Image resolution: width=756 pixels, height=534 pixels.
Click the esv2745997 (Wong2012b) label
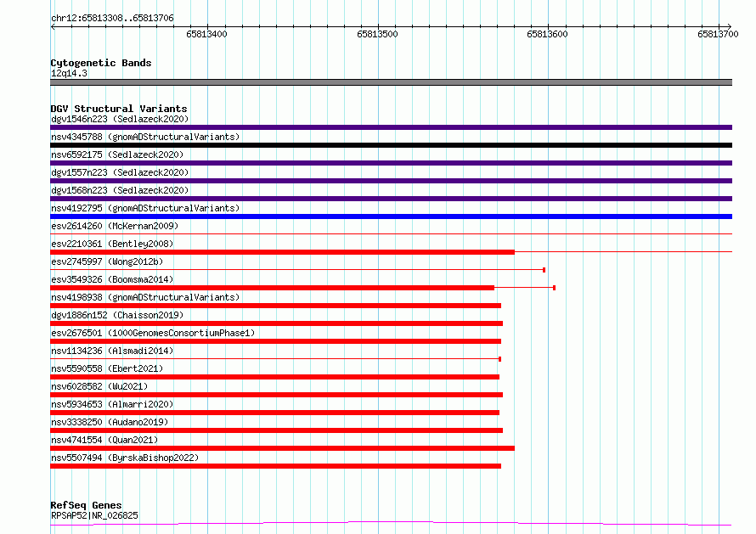tap(107, 261)
